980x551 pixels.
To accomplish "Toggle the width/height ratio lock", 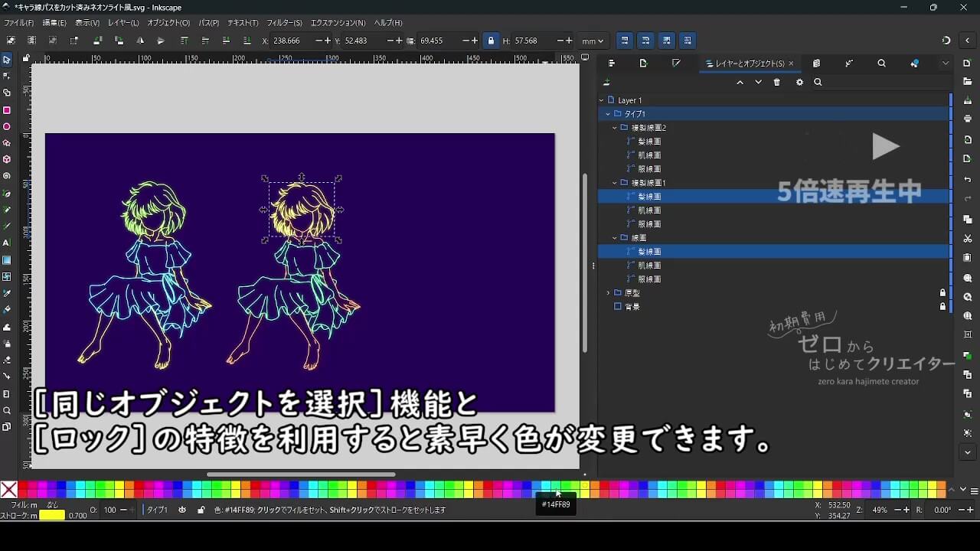I will coord(491,41).
